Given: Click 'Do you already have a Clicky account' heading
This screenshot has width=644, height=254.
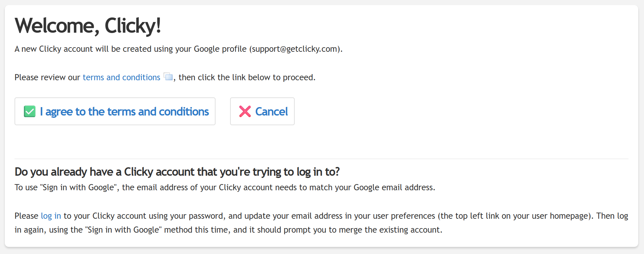Looking at the screenshot, I should [x=177, y=172].
